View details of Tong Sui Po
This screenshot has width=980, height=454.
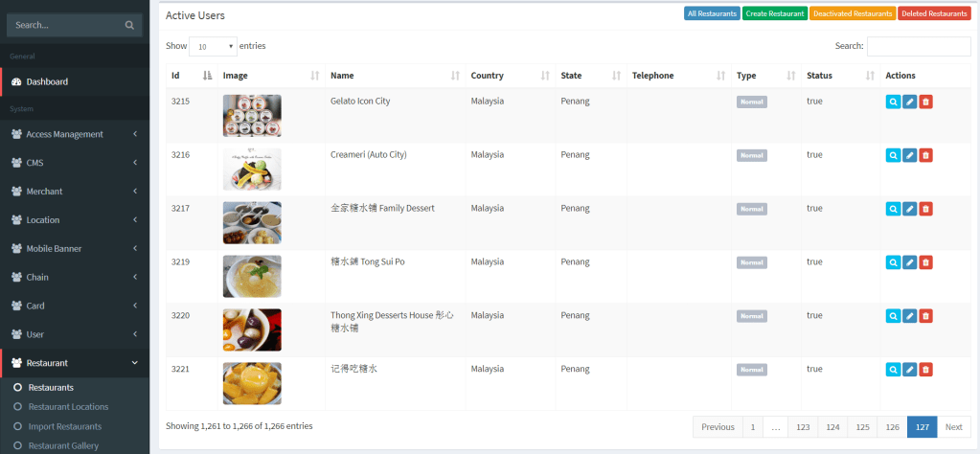(893, 262)
